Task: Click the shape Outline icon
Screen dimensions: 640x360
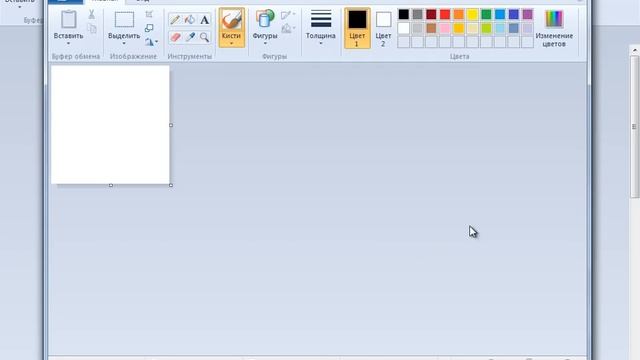Action: coord(286,16)
